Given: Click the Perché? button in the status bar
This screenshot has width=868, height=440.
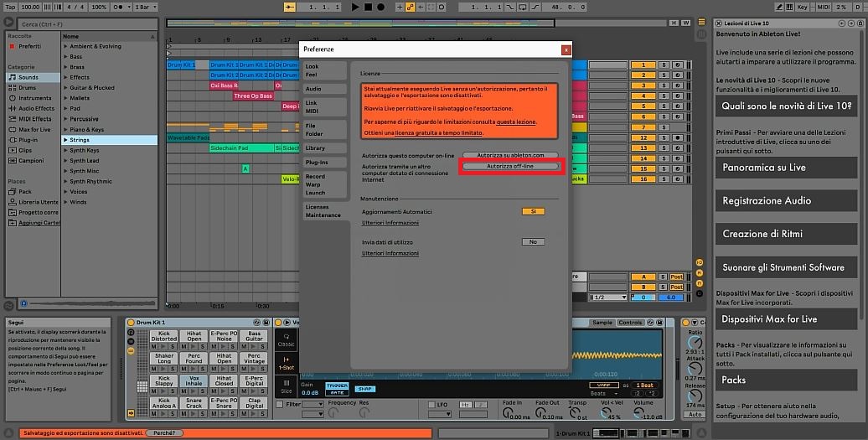Looking at the screenshot, I should (164, 432).
